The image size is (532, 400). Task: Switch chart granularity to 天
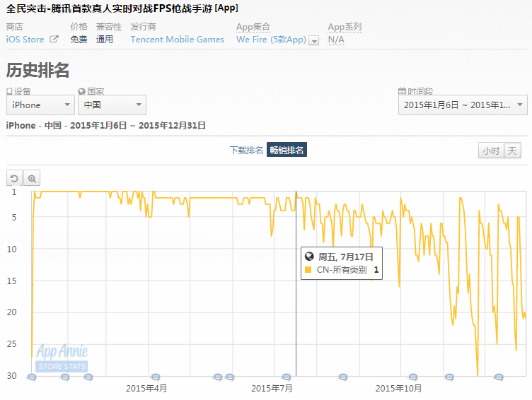[x=512, y=151]
